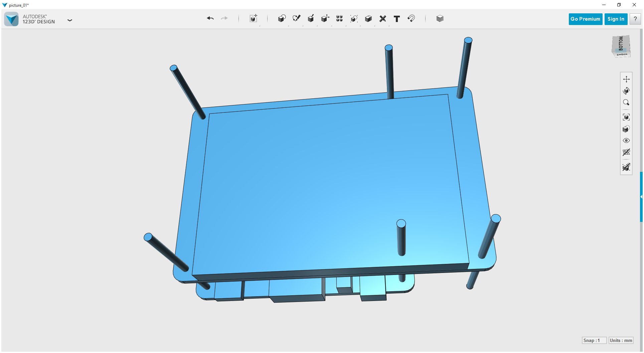Open the Pattern tools menu

[339, 19]
